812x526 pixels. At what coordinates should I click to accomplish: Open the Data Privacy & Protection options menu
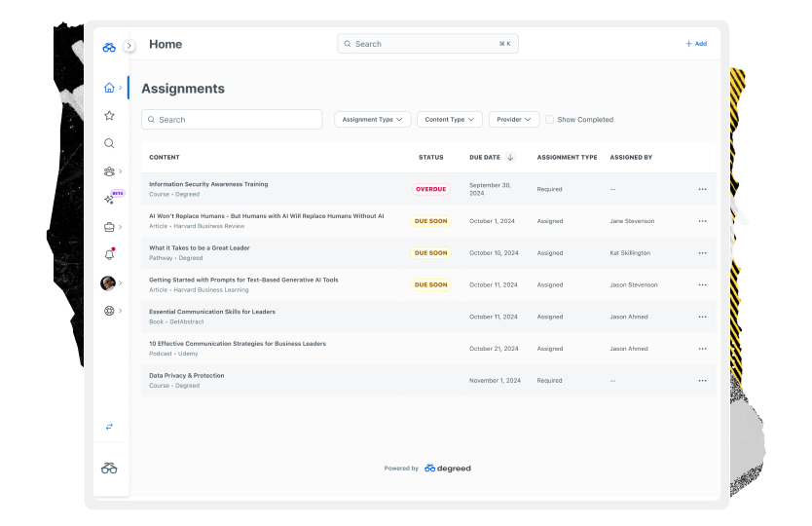pyautogui.click(x=702, y=381)
